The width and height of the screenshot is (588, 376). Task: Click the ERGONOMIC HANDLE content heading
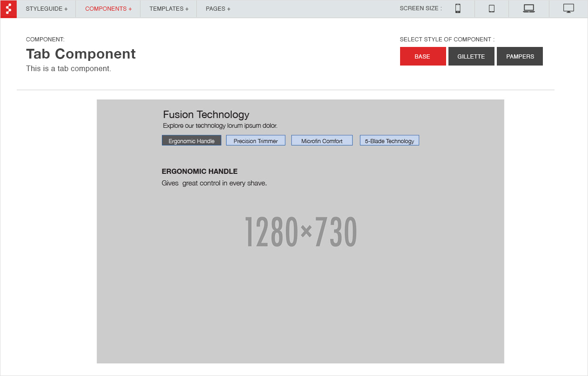click(200, 172)
